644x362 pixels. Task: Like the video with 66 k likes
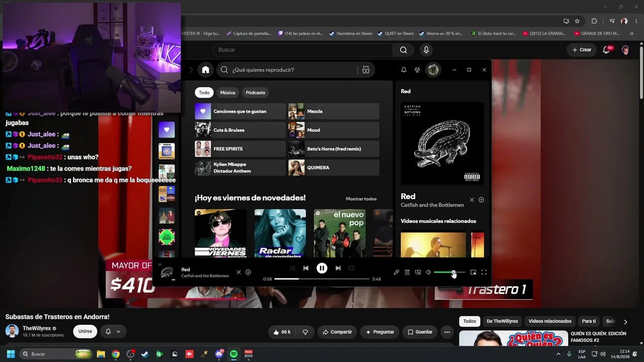(282, 332)
